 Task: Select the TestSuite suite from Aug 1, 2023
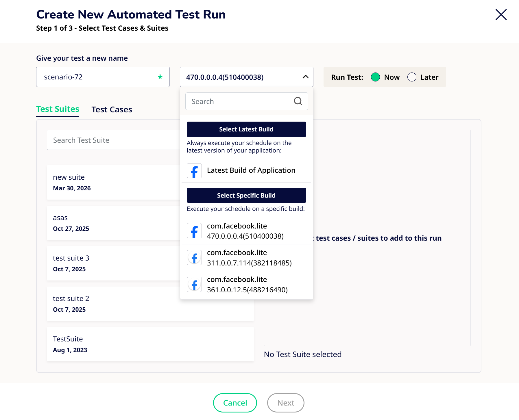(x=150, y=344)
